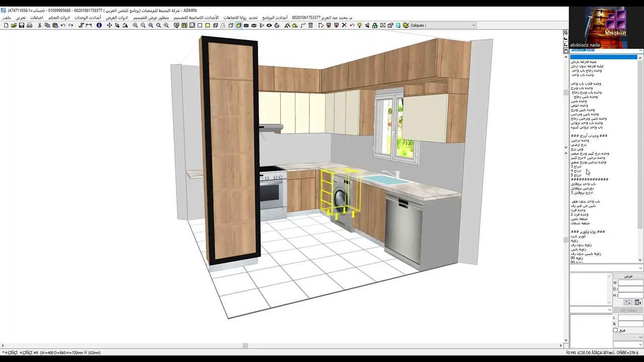Viewport: 644px width, 362px height.
Task: Select list item وحده حوض
Action: click(579, 106)
